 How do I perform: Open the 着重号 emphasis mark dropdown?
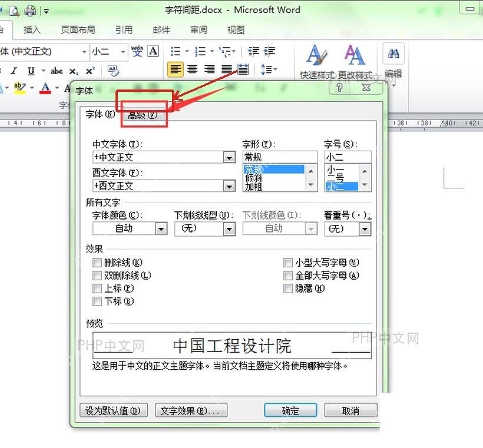(365, 229)
